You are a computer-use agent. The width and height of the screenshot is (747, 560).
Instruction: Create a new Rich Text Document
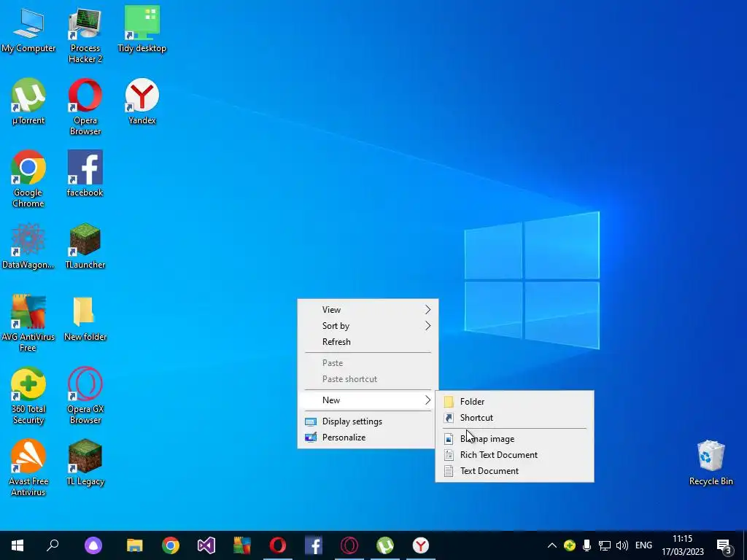514,455
